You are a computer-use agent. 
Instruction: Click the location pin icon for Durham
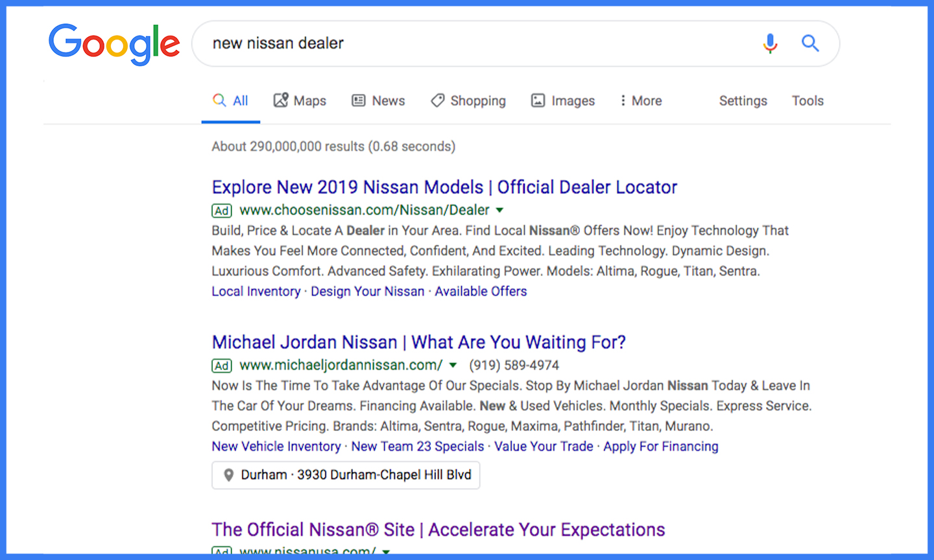pyautogui.click(x=228, y=475)
